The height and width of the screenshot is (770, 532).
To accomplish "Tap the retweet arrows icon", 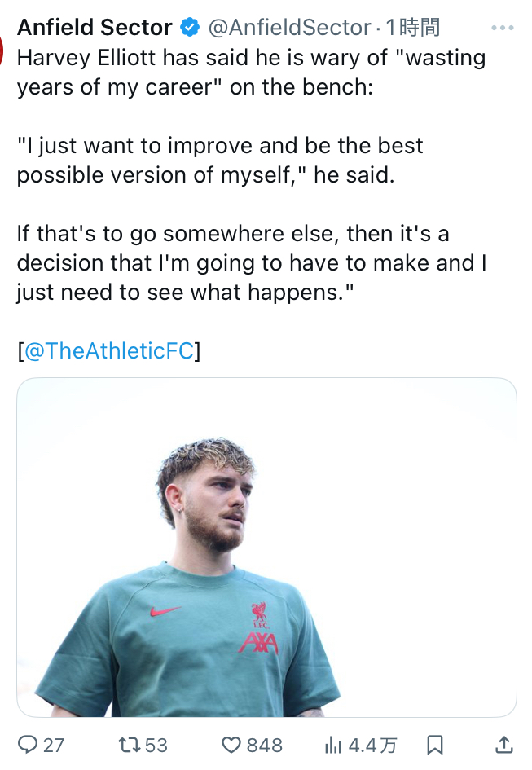I will (x=130, y=745).
